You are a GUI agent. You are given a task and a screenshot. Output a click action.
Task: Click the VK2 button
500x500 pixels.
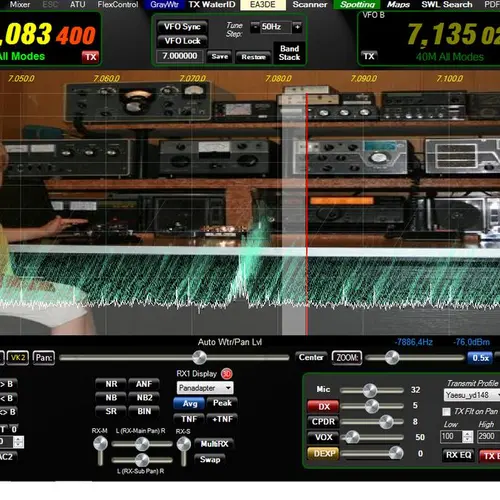tap(18, 358)
